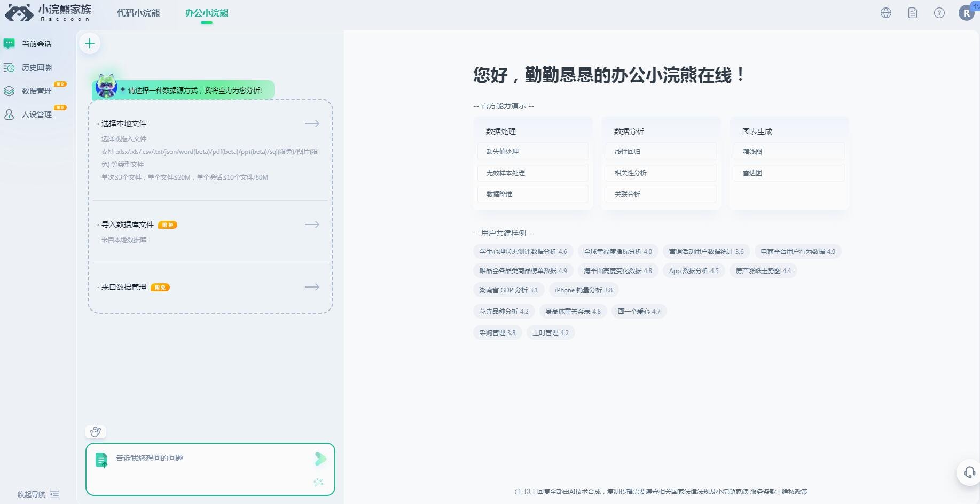This screenshot has width=980, height=504.
Task: Click the persona mask icon above the input box
Action: pos(96,431)
